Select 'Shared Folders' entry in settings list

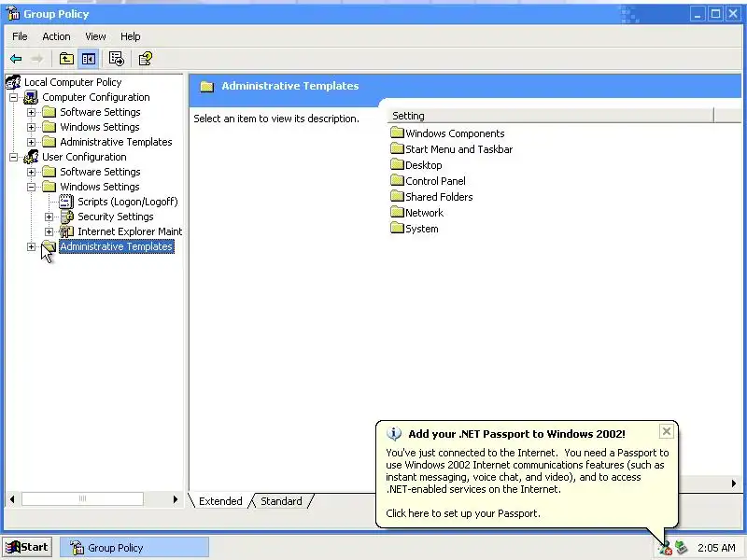(439, 197)
